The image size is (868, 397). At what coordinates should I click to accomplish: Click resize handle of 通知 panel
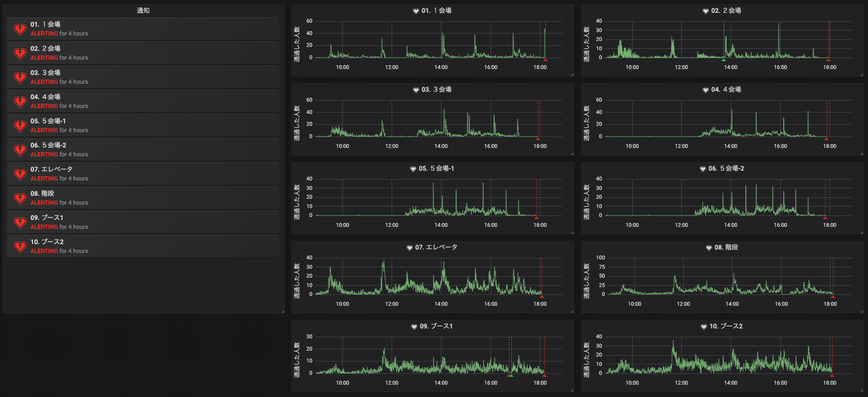point(283,311)
